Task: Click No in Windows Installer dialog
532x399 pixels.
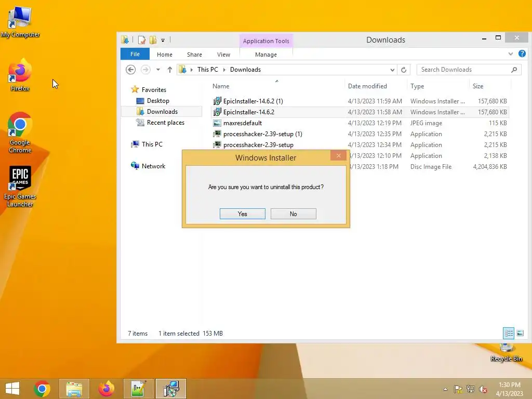Action: coord(293,214)
